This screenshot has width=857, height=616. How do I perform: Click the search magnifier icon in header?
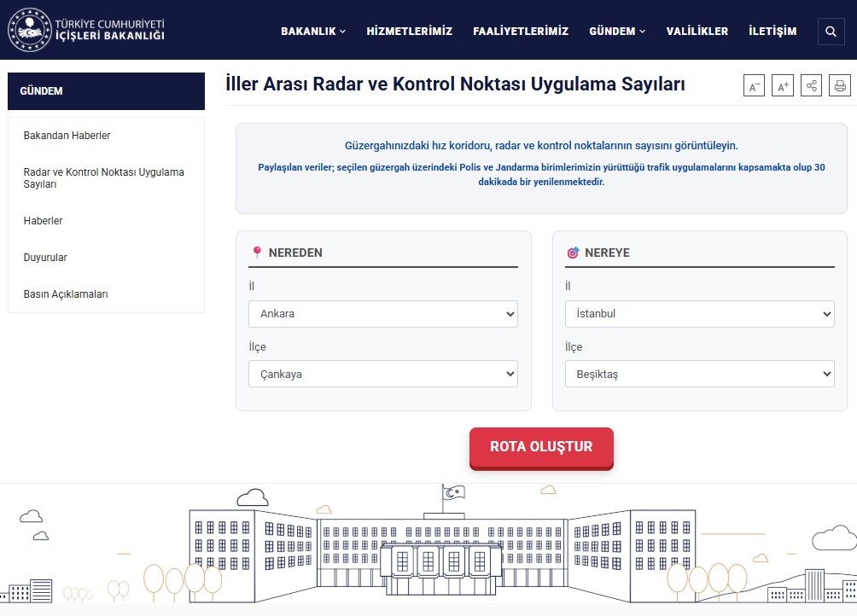click(830, 32)
